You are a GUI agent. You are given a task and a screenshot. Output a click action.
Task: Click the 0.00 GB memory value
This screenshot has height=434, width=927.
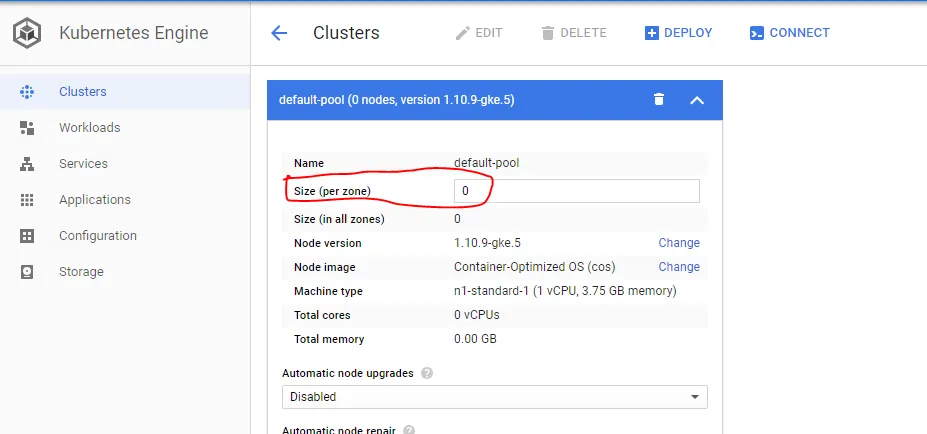475,339
